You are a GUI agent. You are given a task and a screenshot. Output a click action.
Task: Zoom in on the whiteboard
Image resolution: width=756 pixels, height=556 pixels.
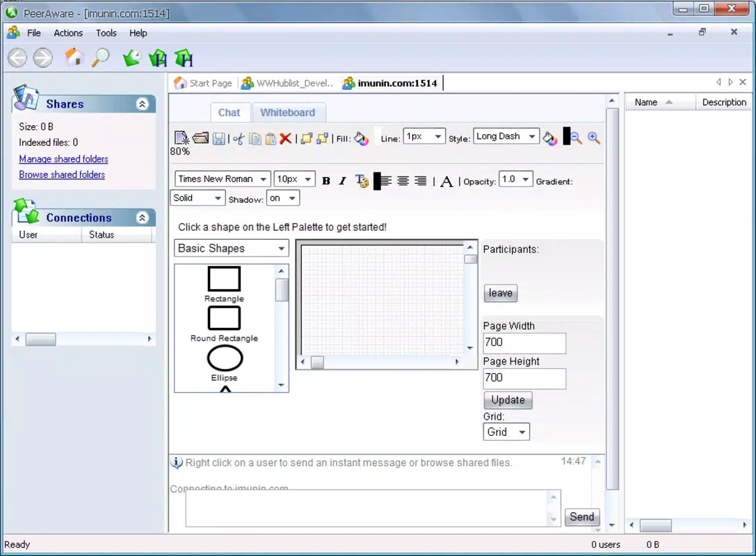[x=593, y=138]
